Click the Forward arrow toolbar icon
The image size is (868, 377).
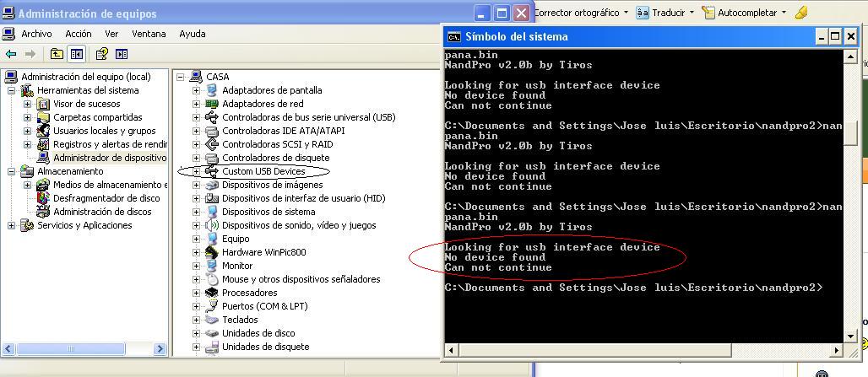pyautogui.click(x=30, y=54)
